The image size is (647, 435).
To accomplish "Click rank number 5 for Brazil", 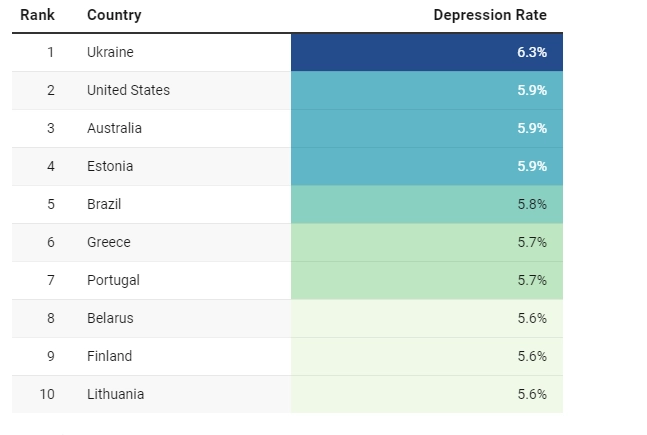I will (50, 204).
